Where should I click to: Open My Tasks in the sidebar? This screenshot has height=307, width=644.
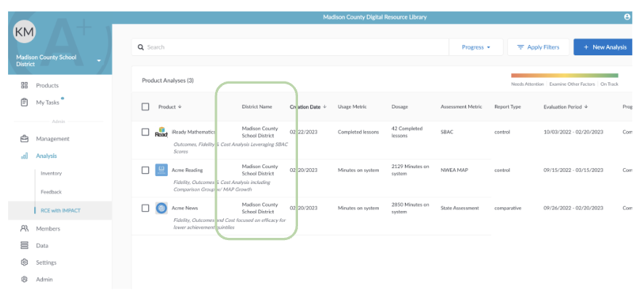tap(48, 103)
